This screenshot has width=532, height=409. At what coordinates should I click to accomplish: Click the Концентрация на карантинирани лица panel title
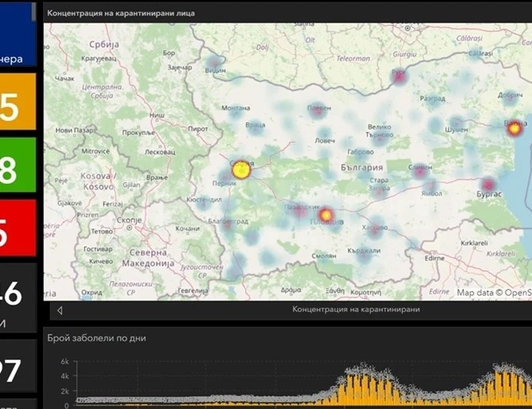[x=121, y=14]
